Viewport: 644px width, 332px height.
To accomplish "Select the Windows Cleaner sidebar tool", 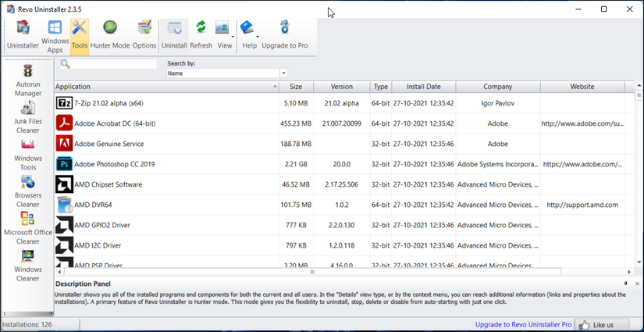I will click(x=28, y=266).
